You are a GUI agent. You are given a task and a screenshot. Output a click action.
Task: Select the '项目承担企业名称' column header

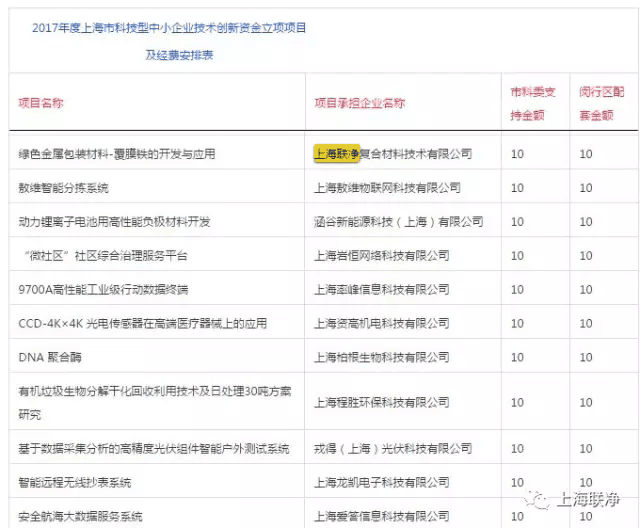pos(360,103)
